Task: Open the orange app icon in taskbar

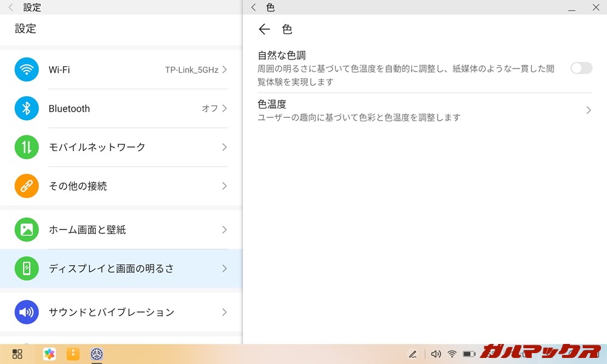Action: pos(73,354)
